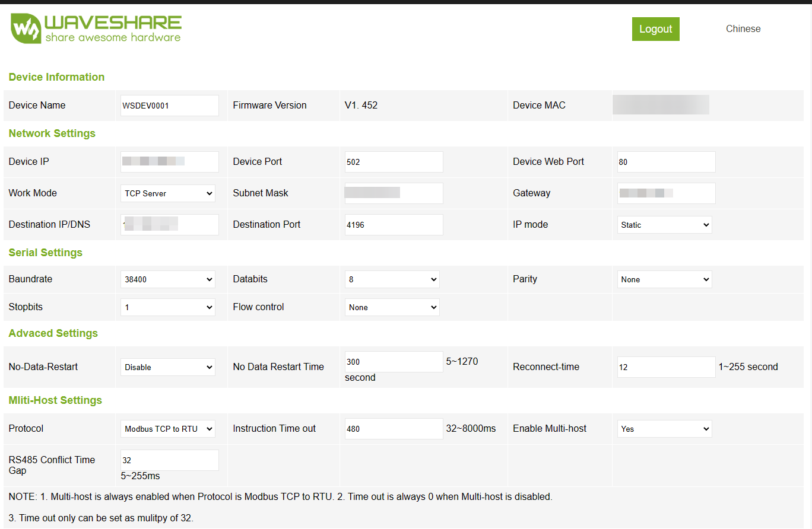This screenshot has width=812, height=529.
Task: Expand the Stopbits dropdown
Action: (x=169, y=307)
